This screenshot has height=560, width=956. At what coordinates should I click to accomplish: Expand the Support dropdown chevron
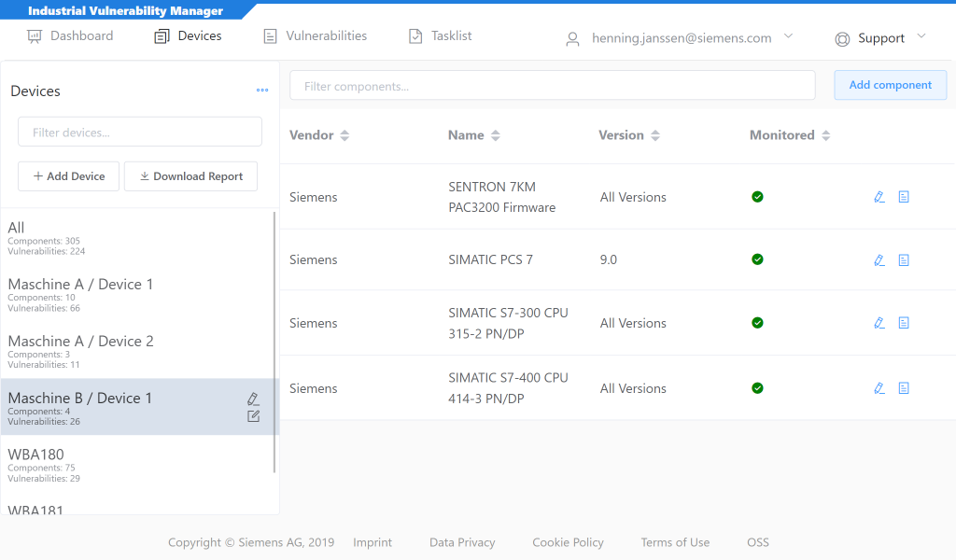click(921, 36)
